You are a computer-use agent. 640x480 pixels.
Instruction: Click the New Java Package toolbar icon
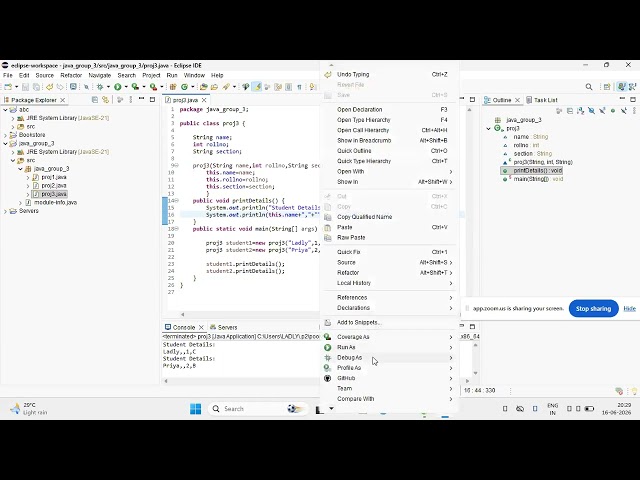173,87
